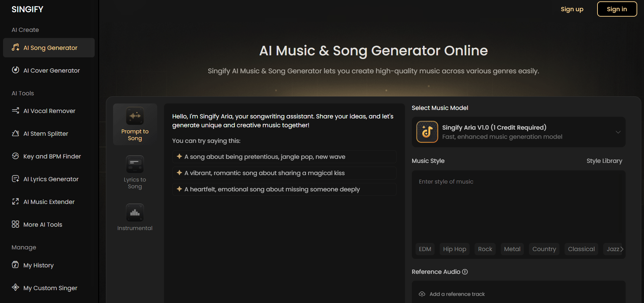Click the AI Tools section label
The width and height of the screenshot is (644, 303).
coord(23,93)
